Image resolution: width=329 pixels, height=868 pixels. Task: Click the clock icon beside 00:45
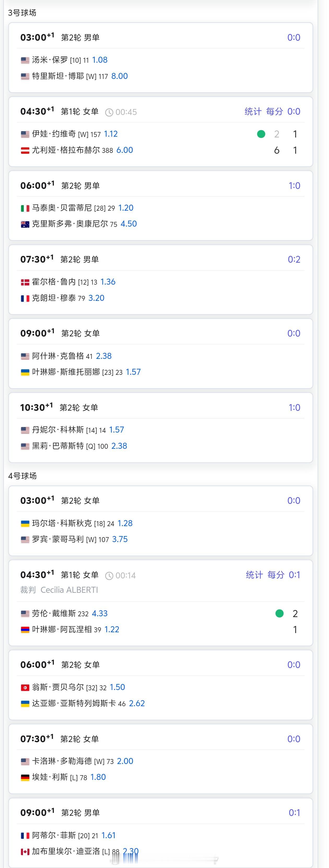[109, 112]
